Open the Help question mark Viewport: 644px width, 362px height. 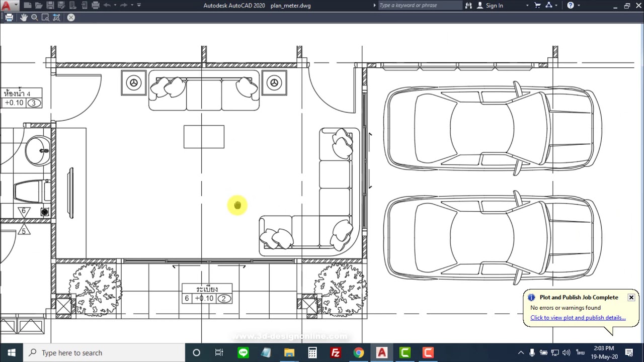tap(571, 5)
